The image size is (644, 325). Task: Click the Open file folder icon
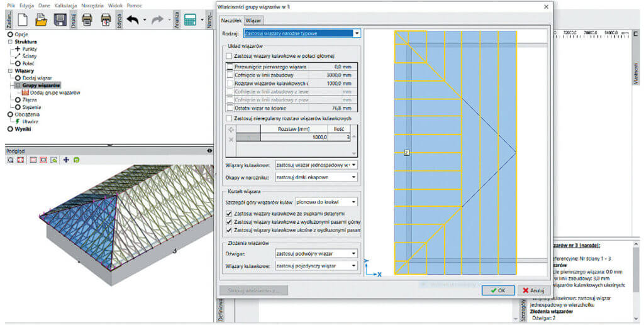[42, 19]
